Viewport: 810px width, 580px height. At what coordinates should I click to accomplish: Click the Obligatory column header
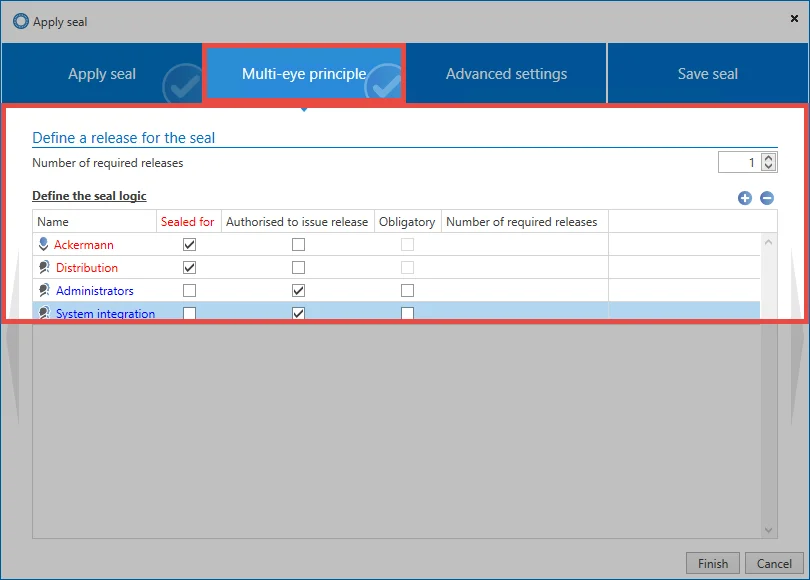408,222
